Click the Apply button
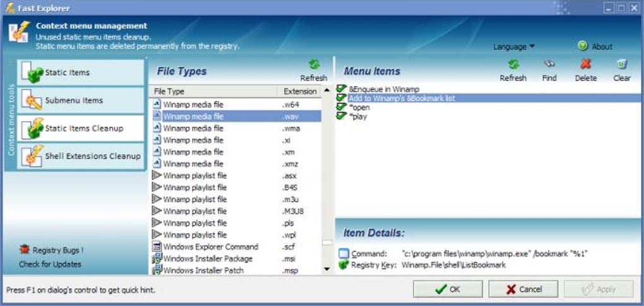This screenshot has height=306, width=644. pos(599,289)
